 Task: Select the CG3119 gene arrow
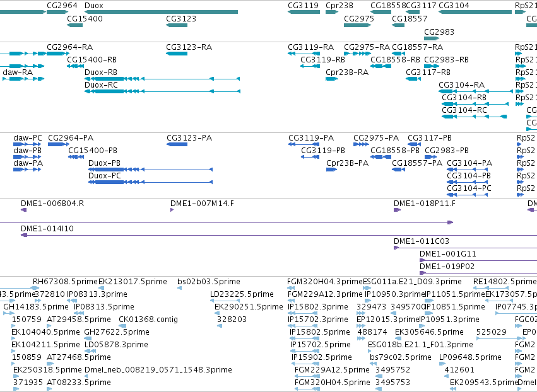coord(304,12)
